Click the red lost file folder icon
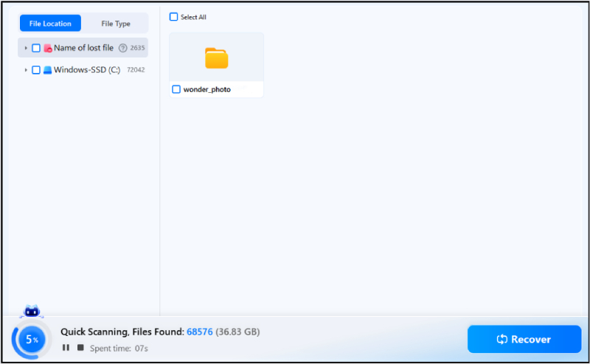The width and height of the screenshot is (590, 364). [48, 48]
